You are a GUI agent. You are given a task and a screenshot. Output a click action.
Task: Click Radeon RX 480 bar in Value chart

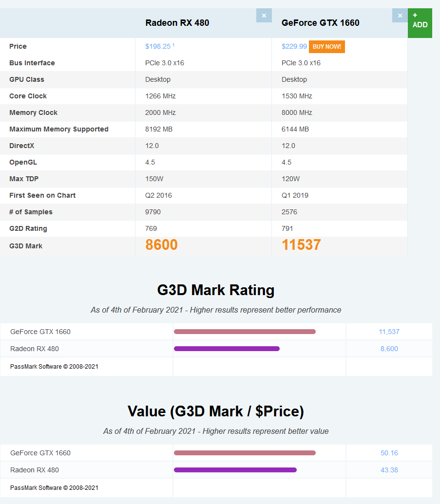tap(235, 470)
